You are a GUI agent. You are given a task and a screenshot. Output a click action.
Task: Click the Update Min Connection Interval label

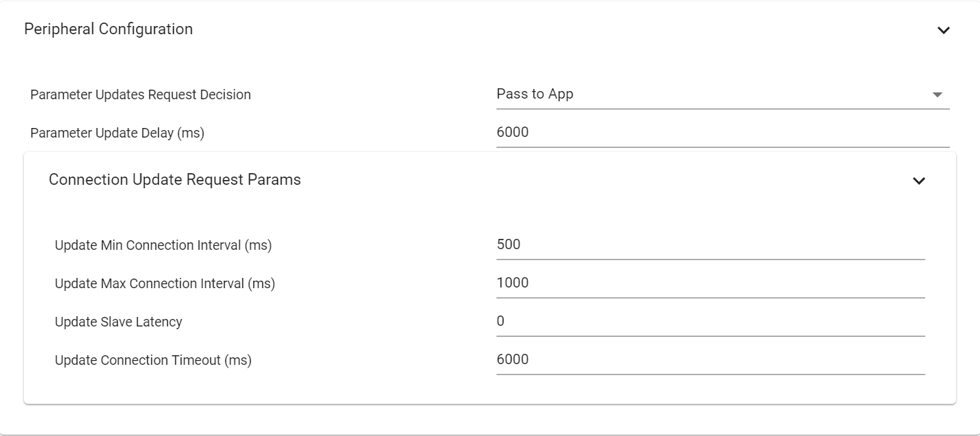click(163, 246)
